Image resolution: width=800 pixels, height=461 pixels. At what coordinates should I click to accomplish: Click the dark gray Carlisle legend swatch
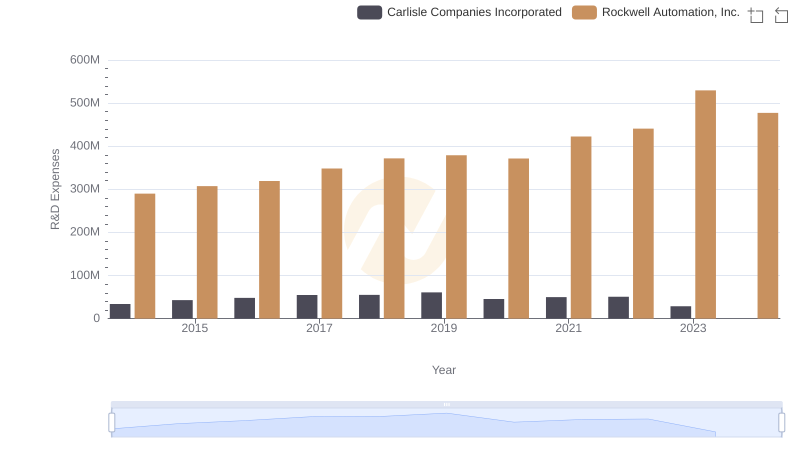[x=369, y=12]
